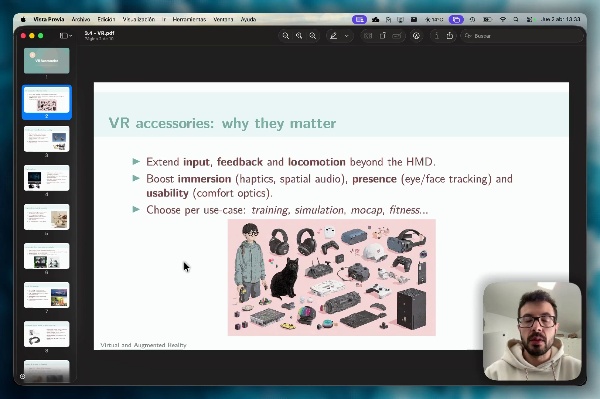Open the Archivo menu
600x399 pixels.
(x=81, y=19)
